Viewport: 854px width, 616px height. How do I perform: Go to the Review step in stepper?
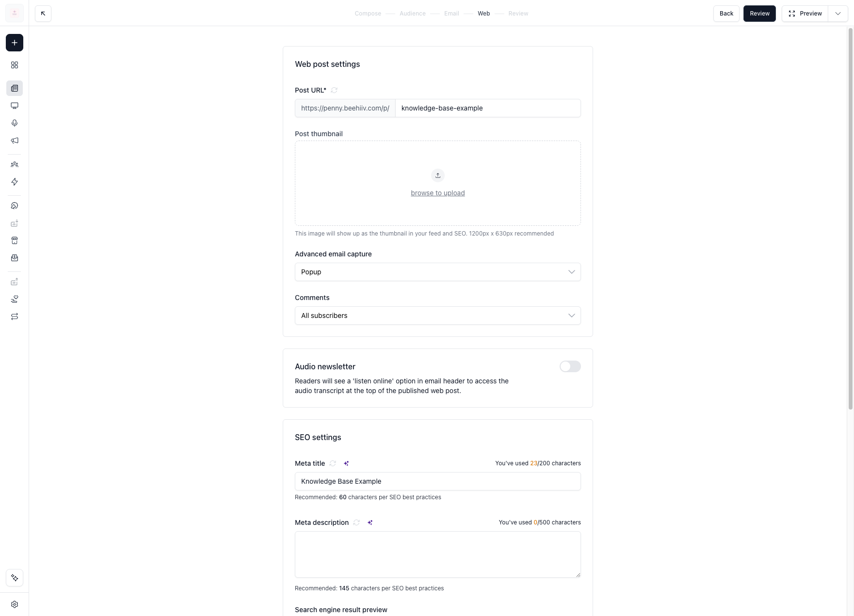pyautogui.click(x=518, y=14)
